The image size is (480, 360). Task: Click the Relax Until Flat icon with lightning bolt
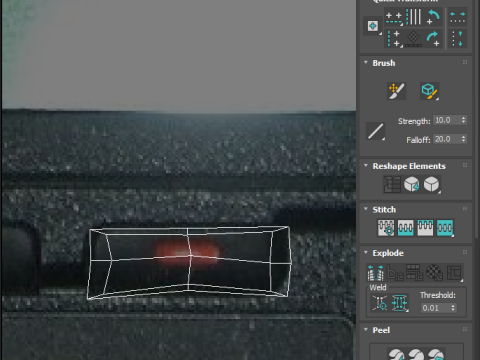pyautogui.click(x=412, y=184)
